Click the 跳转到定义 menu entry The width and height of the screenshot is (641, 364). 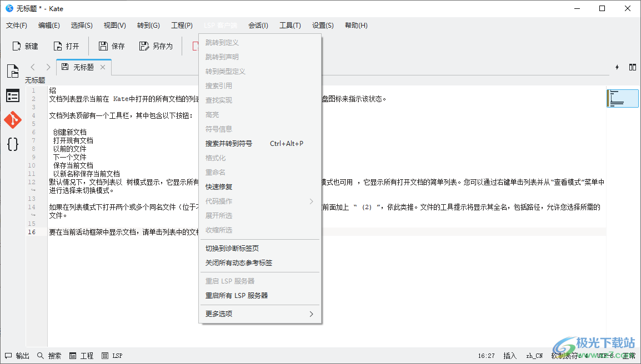260,43
